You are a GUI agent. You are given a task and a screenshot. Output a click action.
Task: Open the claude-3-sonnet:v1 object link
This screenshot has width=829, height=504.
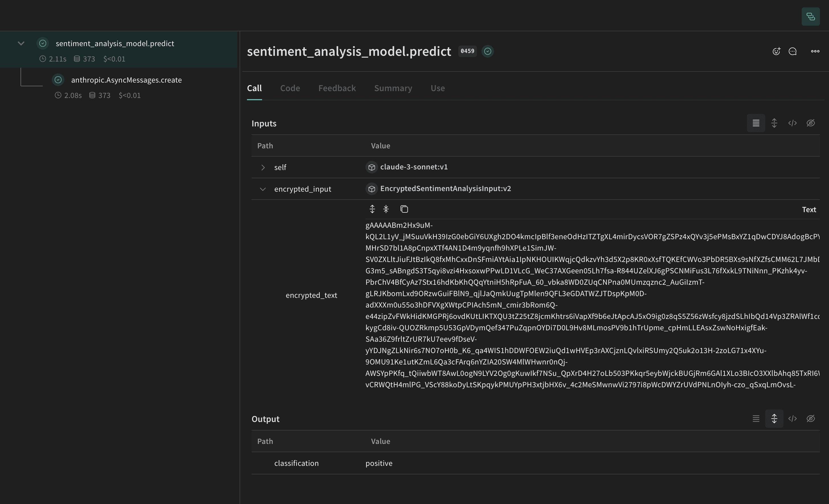[x=414, y=167]
